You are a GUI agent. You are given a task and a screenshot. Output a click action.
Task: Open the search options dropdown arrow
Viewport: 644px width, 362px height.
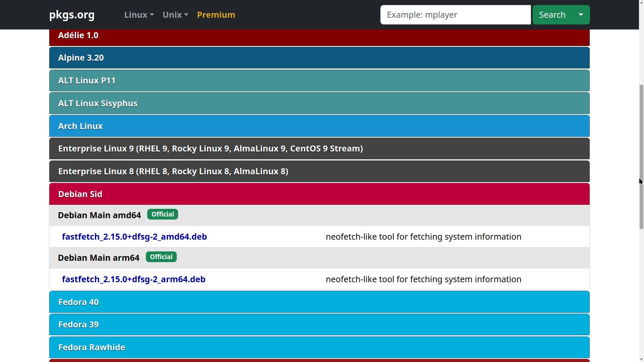581,15
